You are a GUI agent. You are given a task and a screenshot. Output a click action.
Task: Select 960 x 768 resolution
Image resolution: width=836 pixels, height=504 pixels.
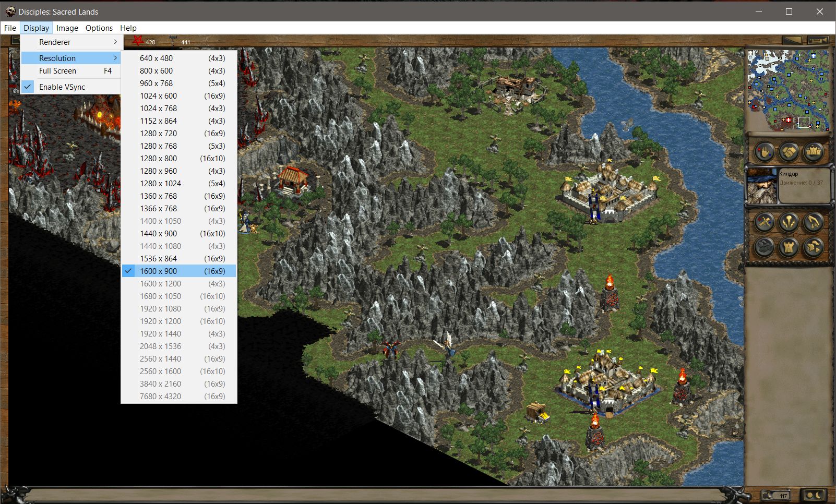click(x=179, y=83)
